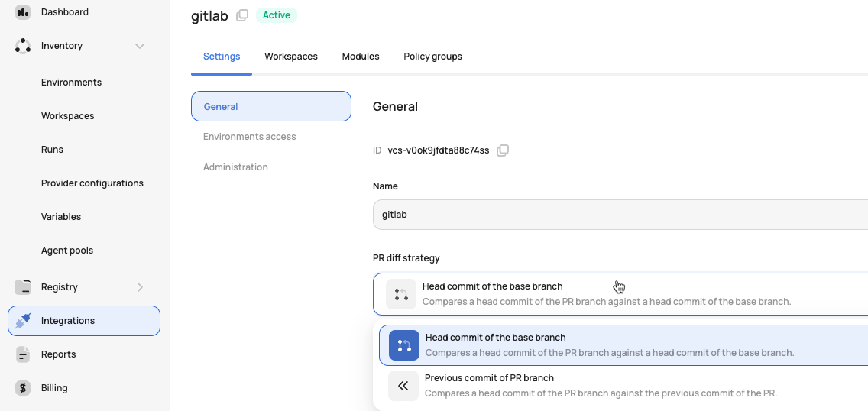Collapse the Inventory section chevron
This screenshot has width=868, height=411.
(x=140, y=46)
